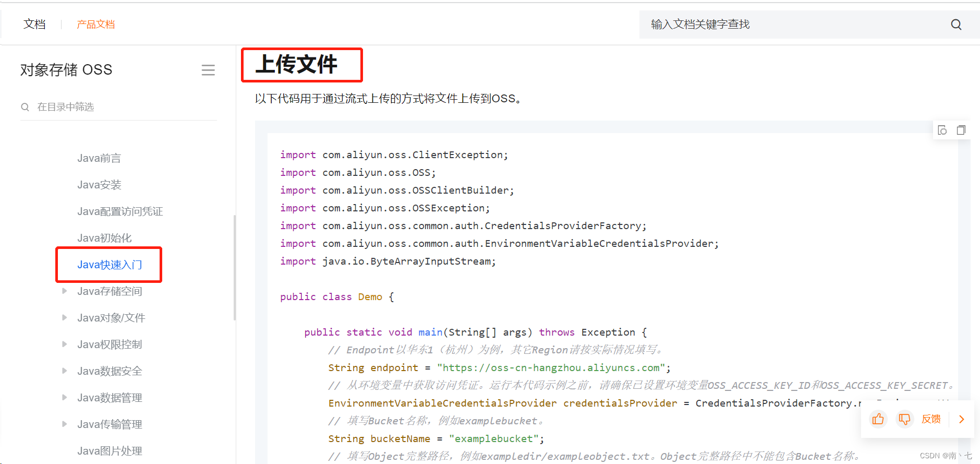Click the import com.aliyun.oss.OSSException line
The image size is (980, 464).
tap(385, 208)
